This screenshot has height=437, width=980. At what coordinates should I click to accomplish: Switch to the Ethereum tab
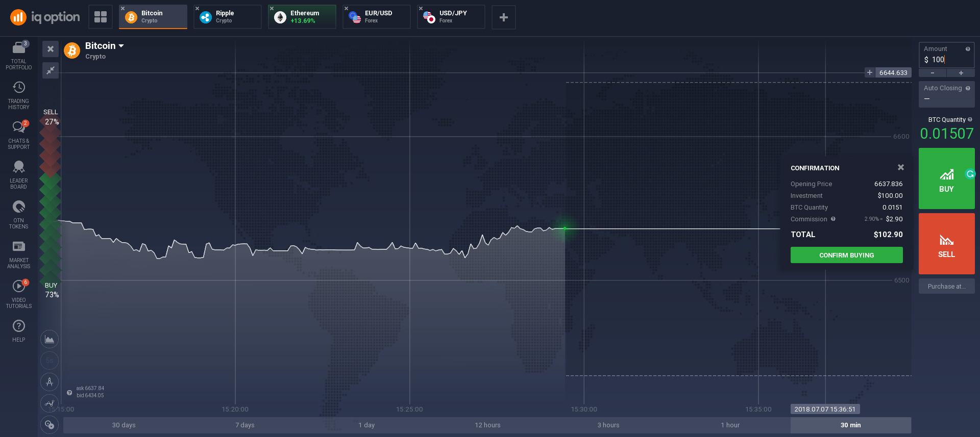(x=302, y=17)
